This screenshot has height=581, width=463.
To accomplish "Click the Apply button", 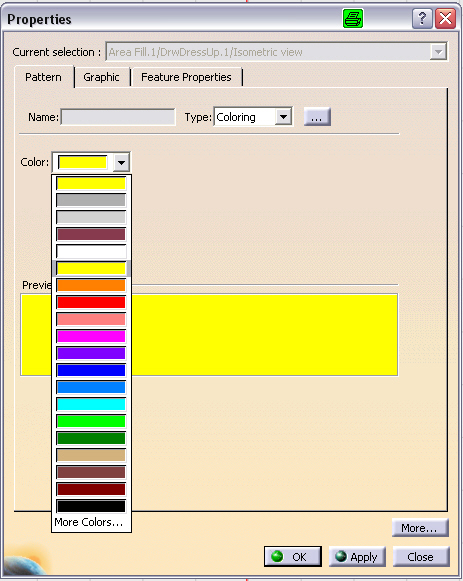I will tap(357, 557).
